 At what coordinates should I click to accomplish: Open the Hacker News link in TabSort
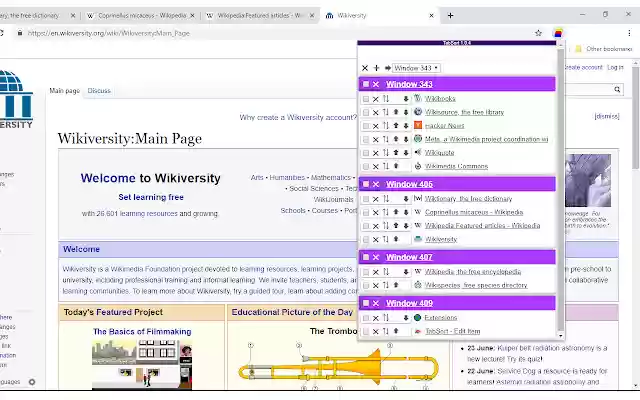click(x=444, y=126)
